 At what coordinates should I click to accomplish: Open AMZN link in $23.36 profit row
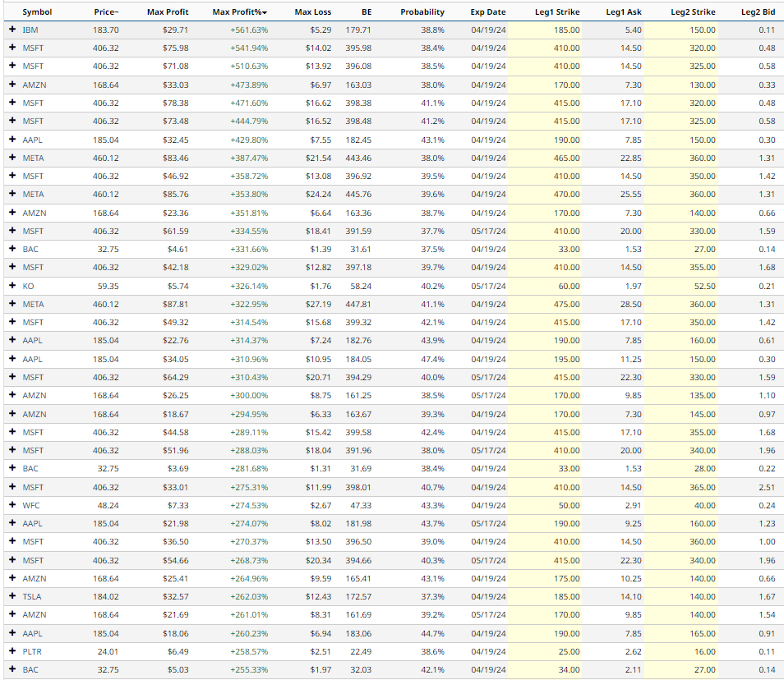(x=35, y=213)
